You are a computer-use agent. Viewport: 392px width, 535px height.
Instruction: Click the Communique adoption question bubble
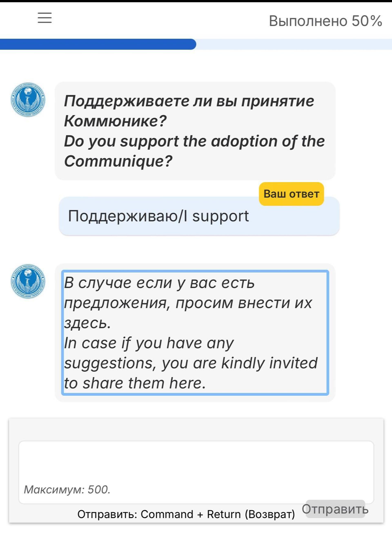click(x=195, y=130)
